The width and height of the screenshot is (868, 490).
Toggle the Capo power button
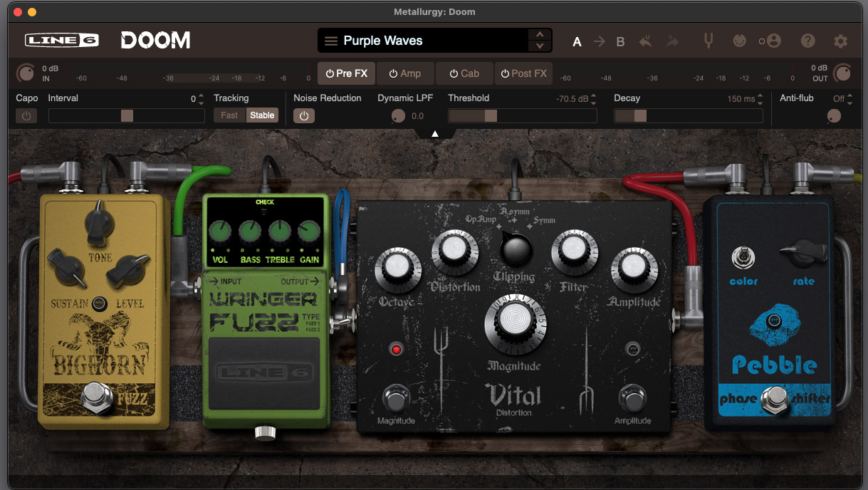coord(26,115)
